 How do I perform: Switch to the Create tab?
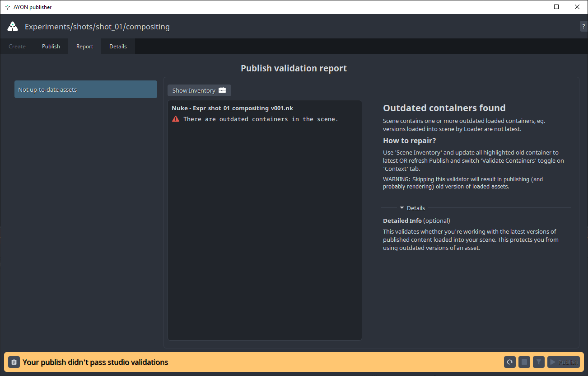17,47
